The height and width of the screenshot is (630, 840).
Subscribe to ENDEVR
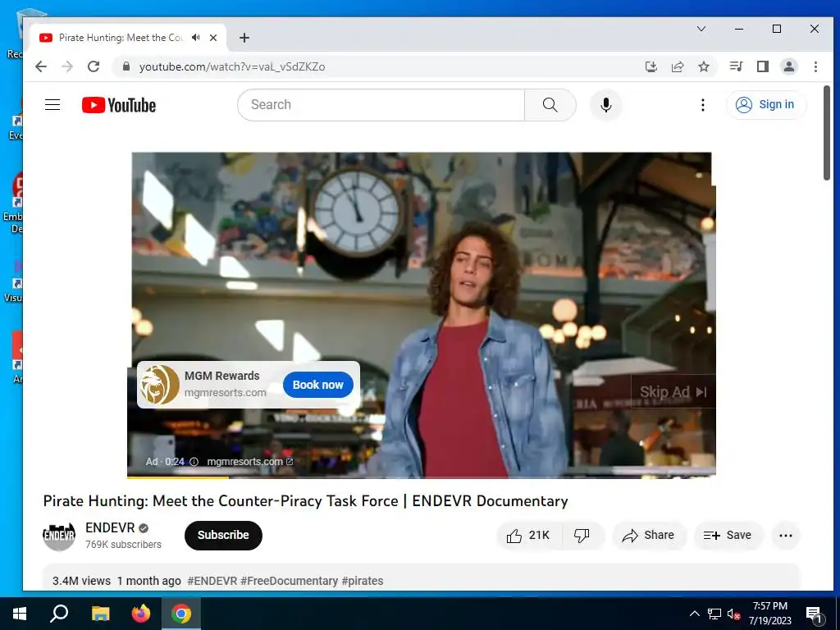pos(223,535)
